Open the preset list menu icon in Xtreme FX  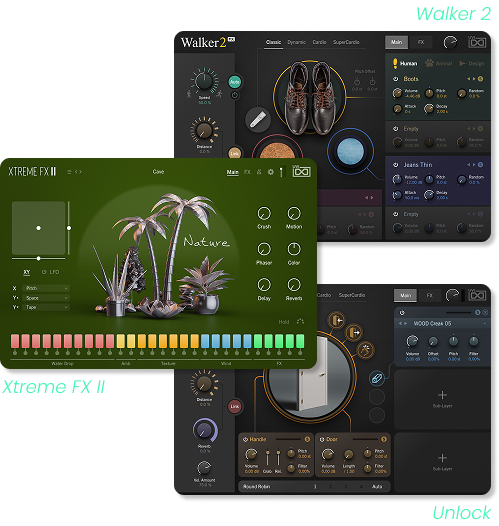(x=69, y=172)
